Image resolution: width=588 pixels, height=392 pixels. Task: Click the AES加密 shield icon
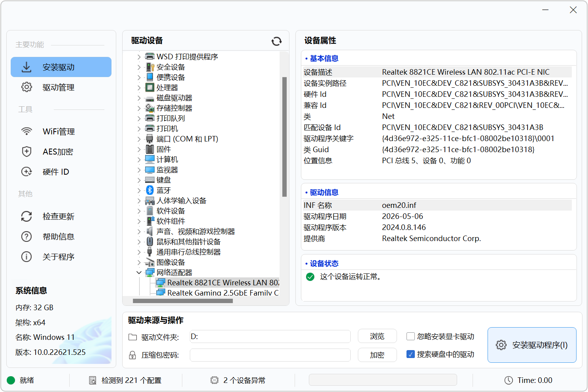[x=26, y=151]
